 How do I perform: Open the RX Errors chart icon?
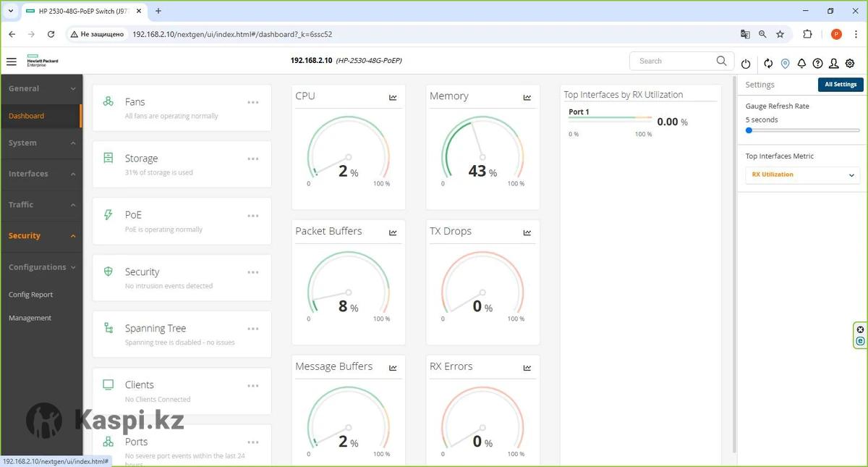(527, 368)
